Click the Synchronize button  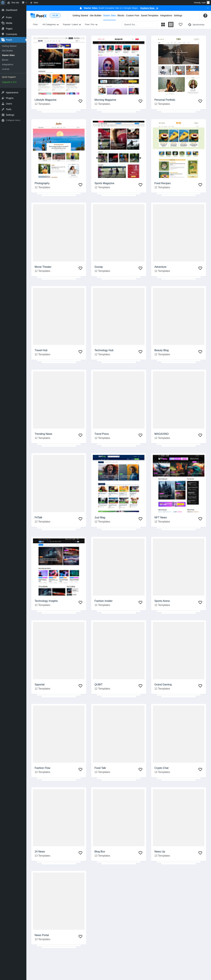click(196, 25)
